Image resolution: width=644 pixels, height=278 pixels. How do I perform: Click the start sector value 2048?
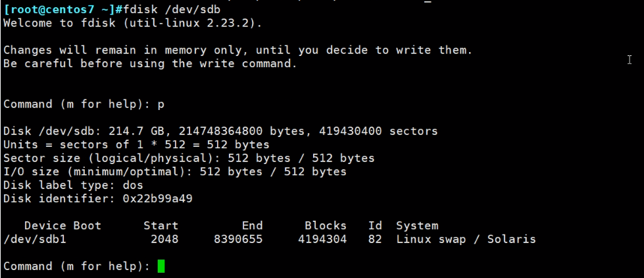(x=164, y=239)
